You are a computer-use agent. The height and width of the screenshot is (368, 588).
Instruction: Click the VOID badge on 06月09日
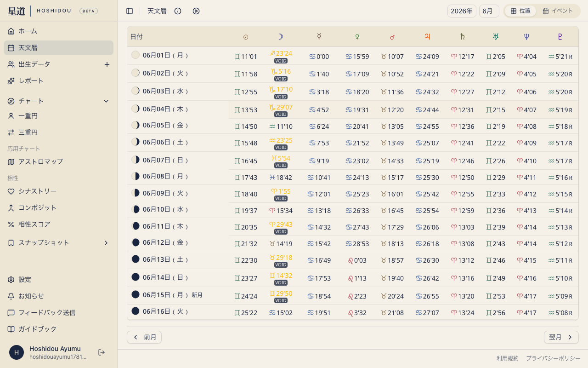pyautogui.click(x=281, y=199)
